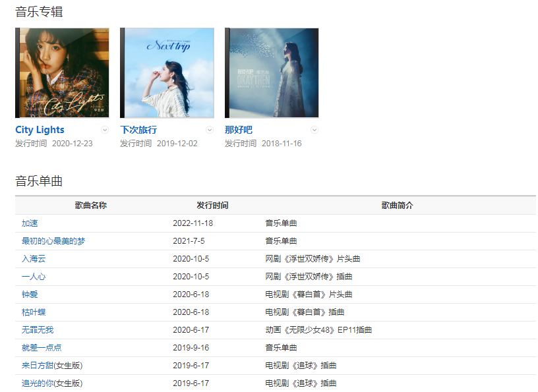Open the song link 枯叶蝶
The width and height of the screenshot is (538, 392).
[x=34, y=312]
